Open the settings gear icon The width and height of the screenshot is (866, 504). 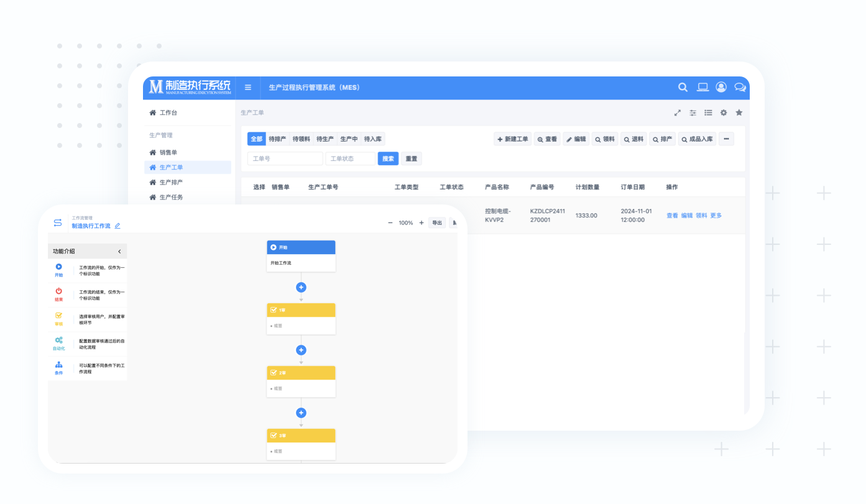pos(724,113)
